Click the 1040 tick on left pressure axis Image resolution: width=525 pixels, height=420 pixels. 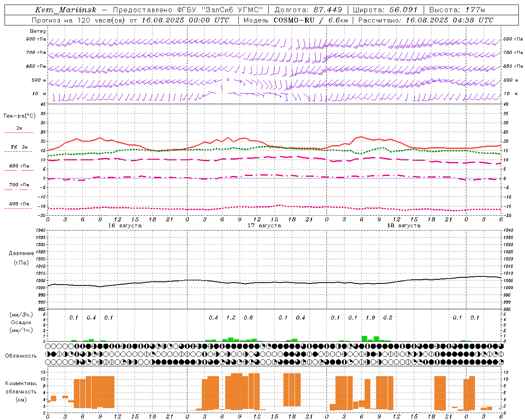(x=40, y=230)
